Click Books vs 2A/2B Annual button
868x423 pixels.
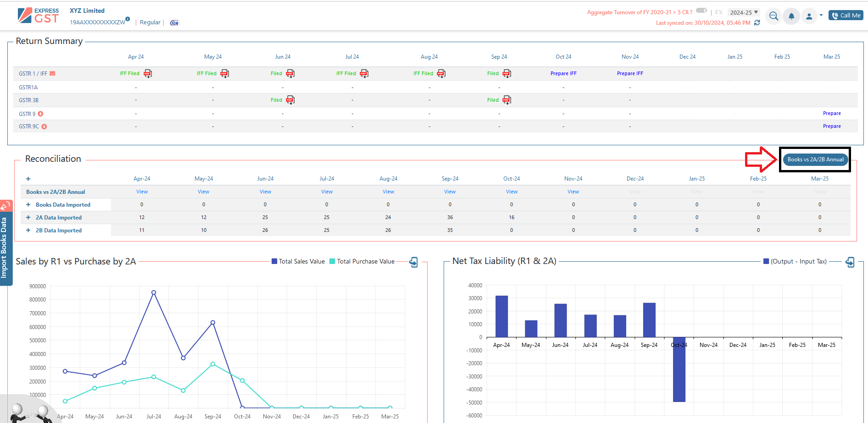(x=815, y=159)
